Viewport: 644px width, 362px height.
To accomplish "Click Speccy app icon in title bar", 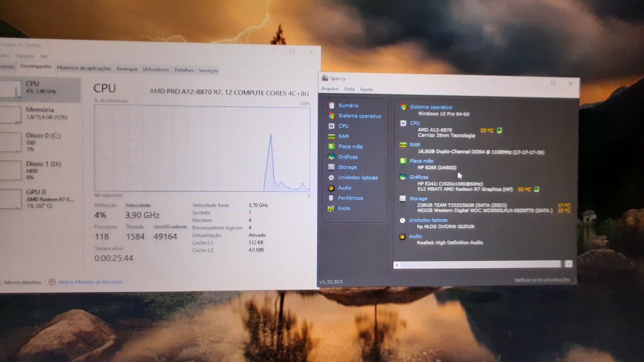I will (x=325, y=78).
